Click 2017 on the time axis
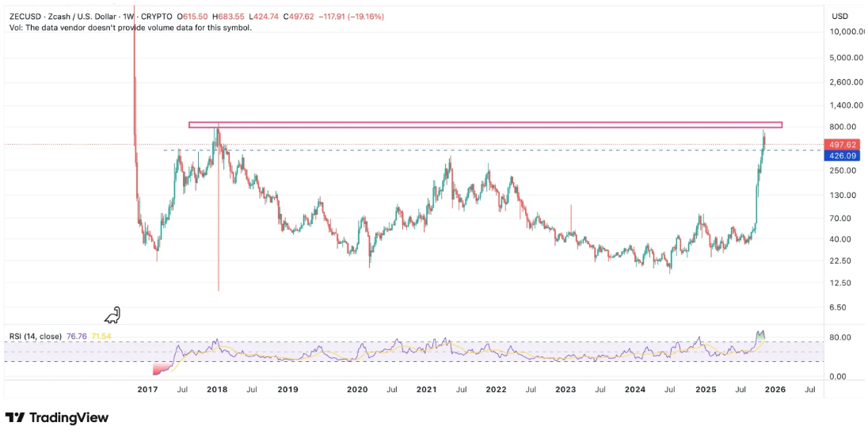The width and height of the screenshot is (868, 434). tap(147, 390)
